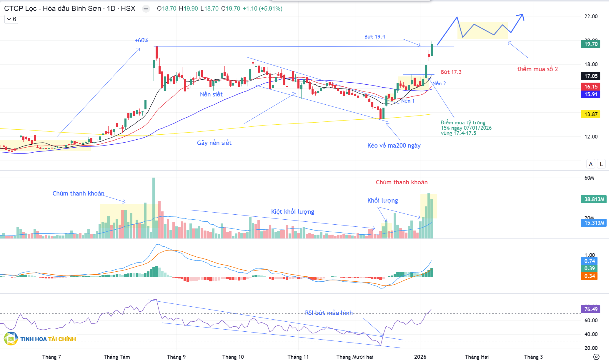The image size is (611, 364).
Task: Click the blue 15.91 moving average label
Action: click(x=590, y=94)
